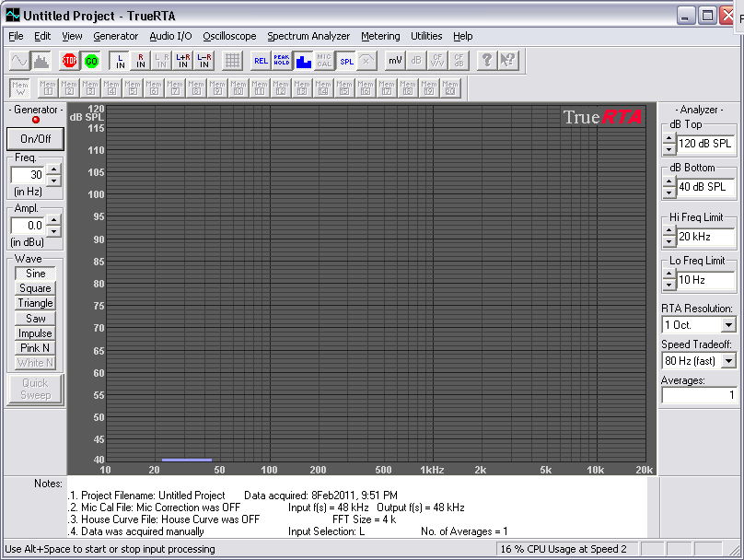
Task: Select the L IN input icon
Action: click(120, 61)
